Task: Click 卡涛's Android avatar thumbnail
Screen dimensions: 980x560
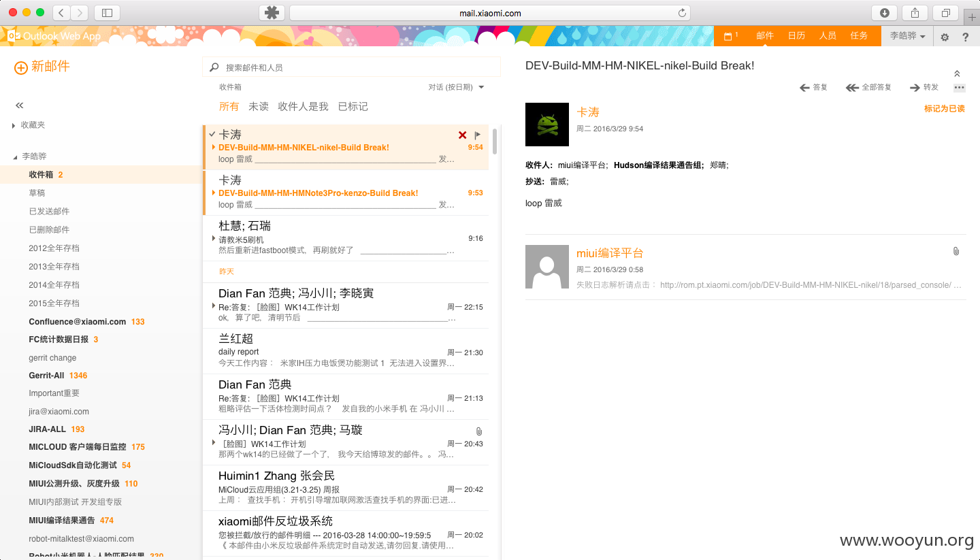Action: point(547,125)
